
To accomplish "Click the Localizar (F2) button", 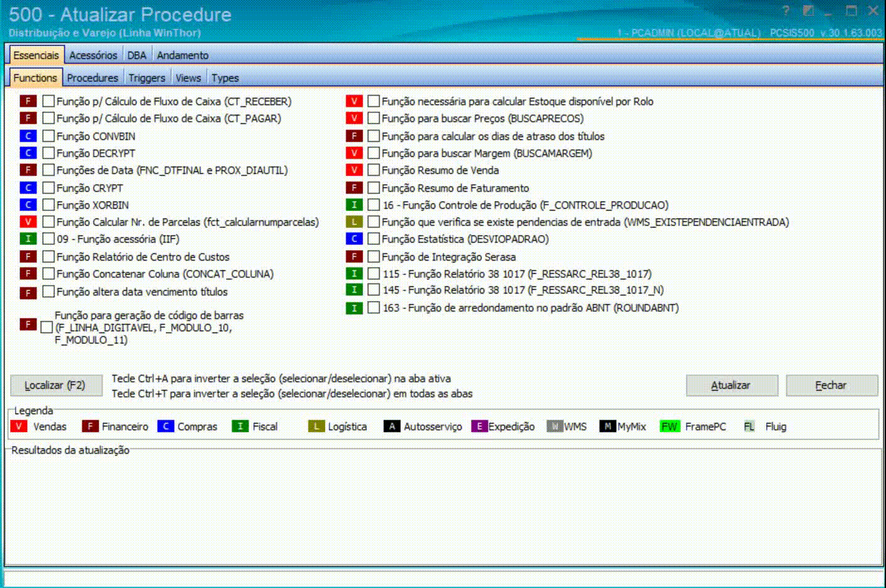I will (x=56, y=385).
